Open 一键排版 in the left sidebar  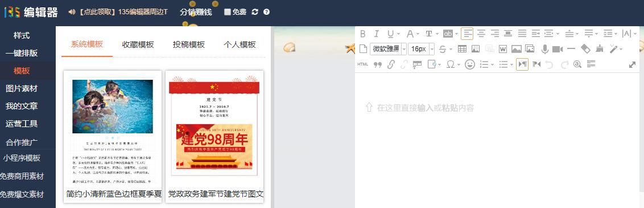(x=22, y=53)
